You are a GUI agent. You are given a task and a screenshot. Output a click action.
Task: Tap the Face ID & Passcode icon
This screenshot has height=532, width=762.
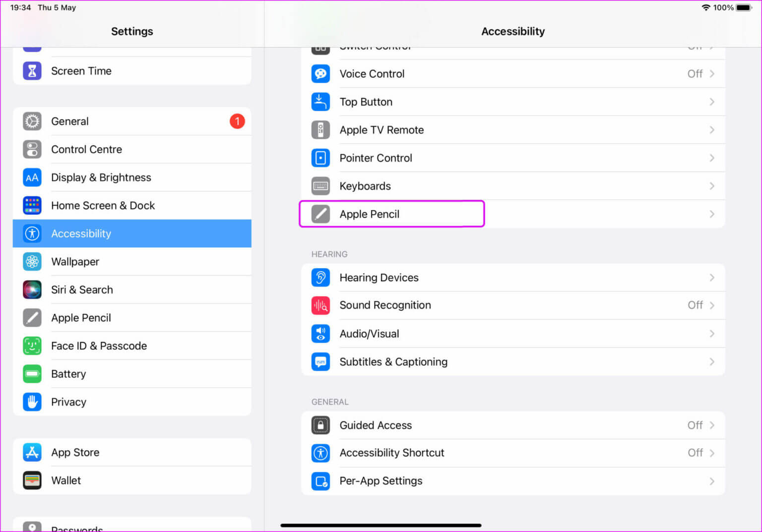(x=32, y=346)
